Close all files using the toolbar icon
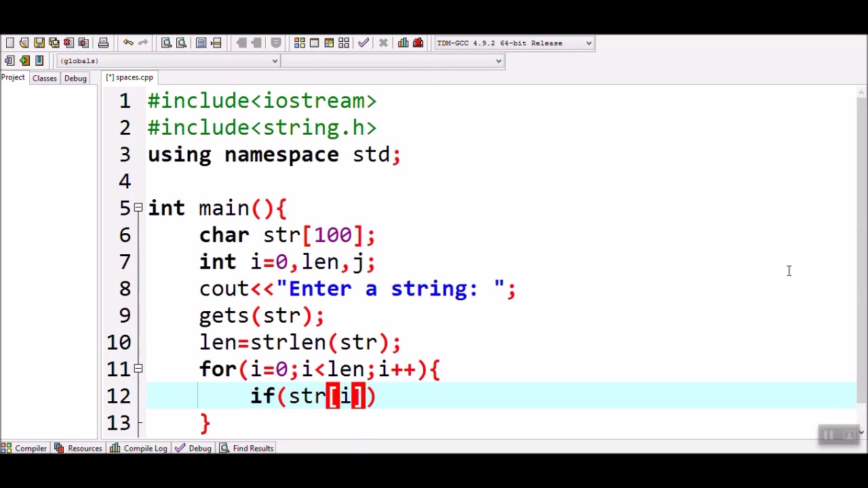 point(83,43)
